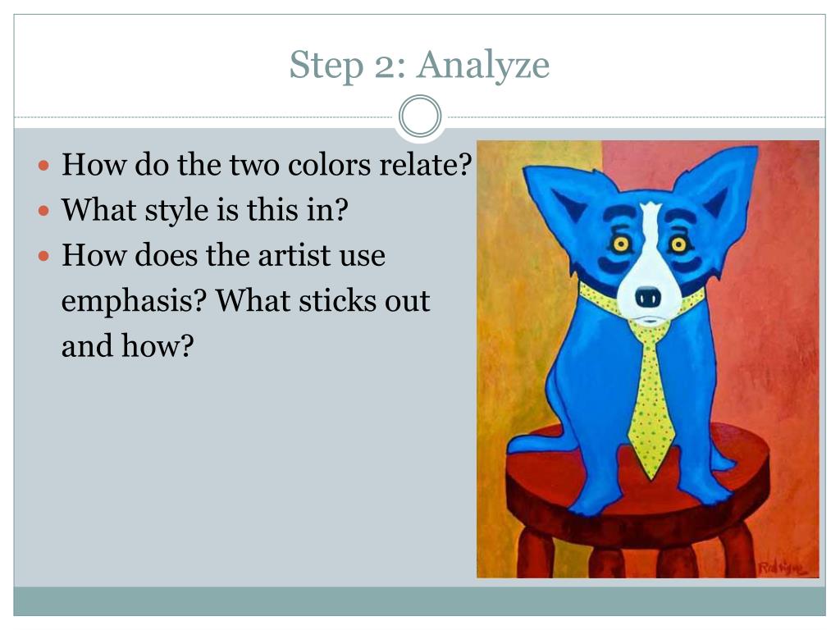Click the orange bullet beside 'What style'
Screen dimensions: 840x630
tap(44, 211)
